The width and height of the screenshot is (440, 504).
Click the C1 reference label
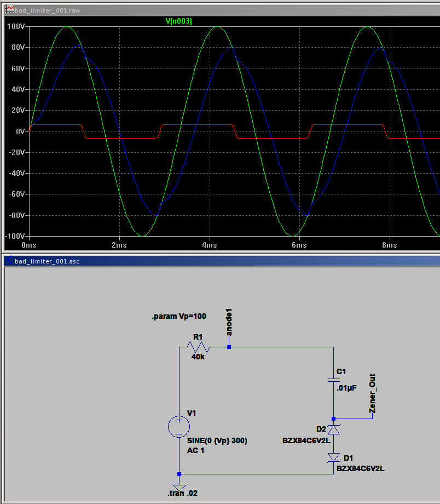(x=341, y=372)
